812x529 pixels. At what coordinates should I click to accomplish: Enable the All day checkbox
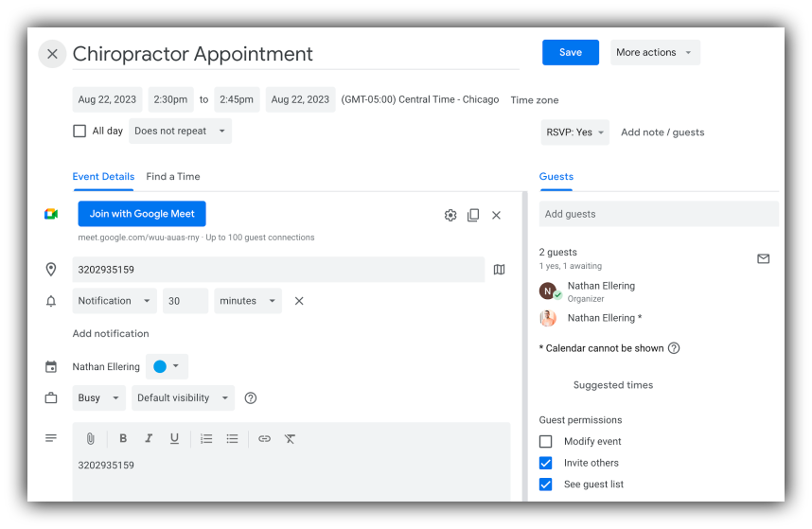[79, 132]
